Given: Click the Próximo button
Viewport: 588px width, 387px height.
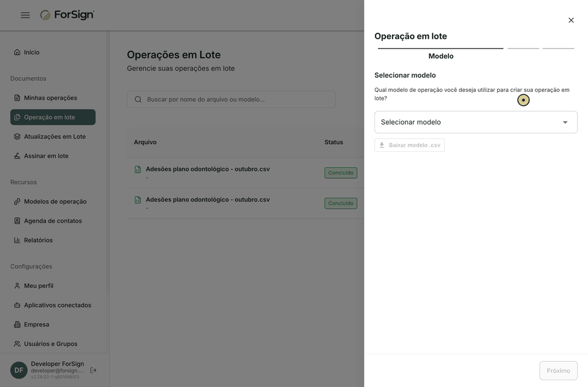Looking at the screenshot, I should 559,370.
